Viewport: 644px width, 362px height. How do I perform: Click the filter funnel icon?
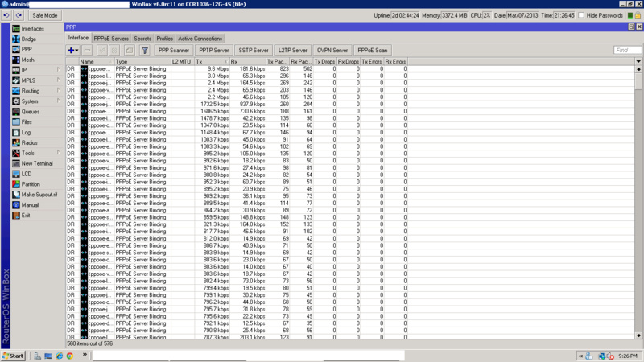coord(144,50)
